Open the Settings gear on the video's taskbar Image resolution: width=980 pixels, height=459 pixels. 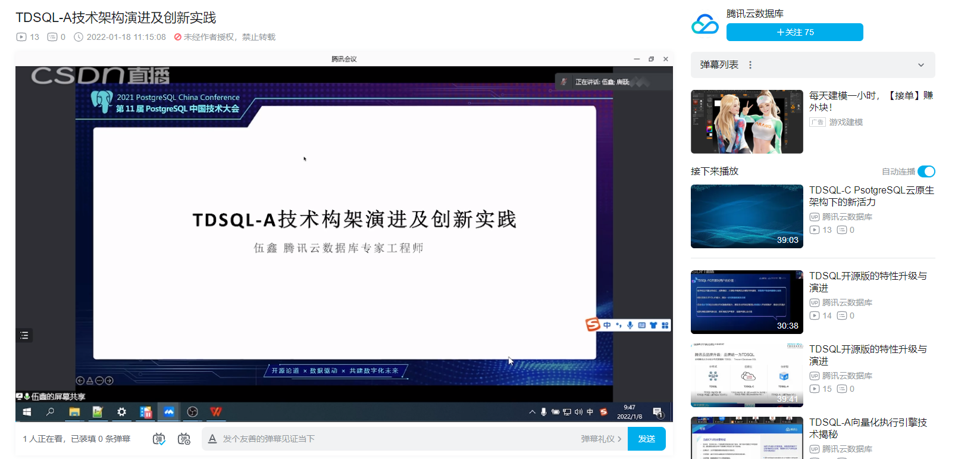121,412
